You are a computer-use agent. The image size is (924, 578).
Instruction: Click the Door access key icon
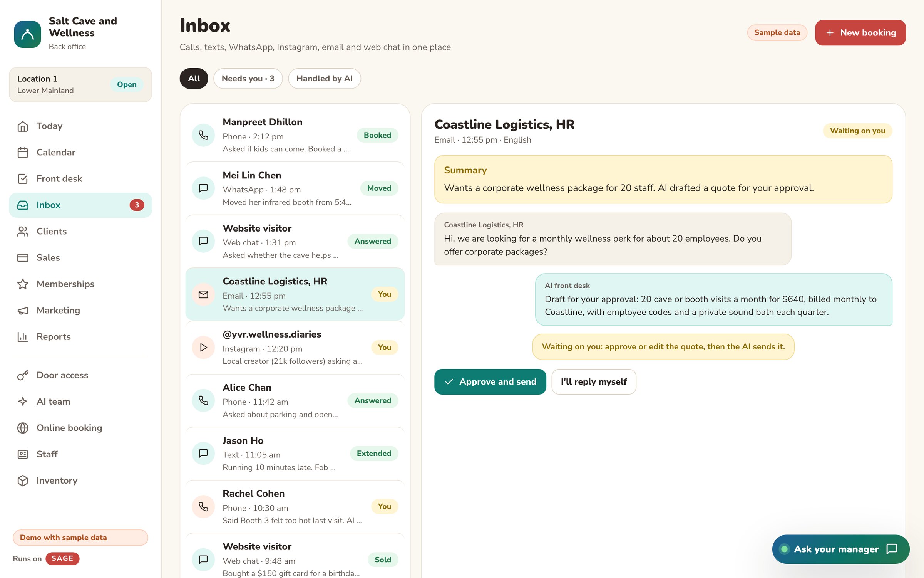[x=23, y=375]
